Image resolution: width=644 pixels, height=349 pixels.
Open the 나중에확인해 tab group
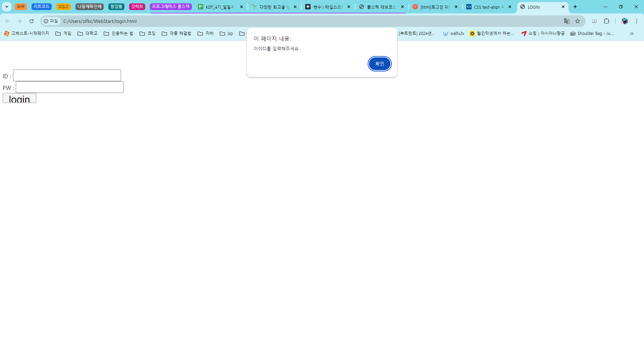90,7
